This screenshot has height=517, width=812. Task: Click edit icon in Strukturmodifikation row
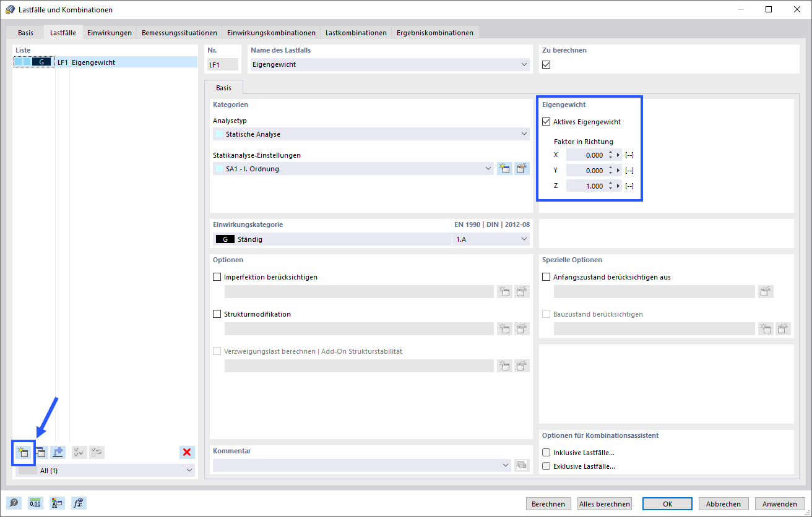click(x=522, y=329)
